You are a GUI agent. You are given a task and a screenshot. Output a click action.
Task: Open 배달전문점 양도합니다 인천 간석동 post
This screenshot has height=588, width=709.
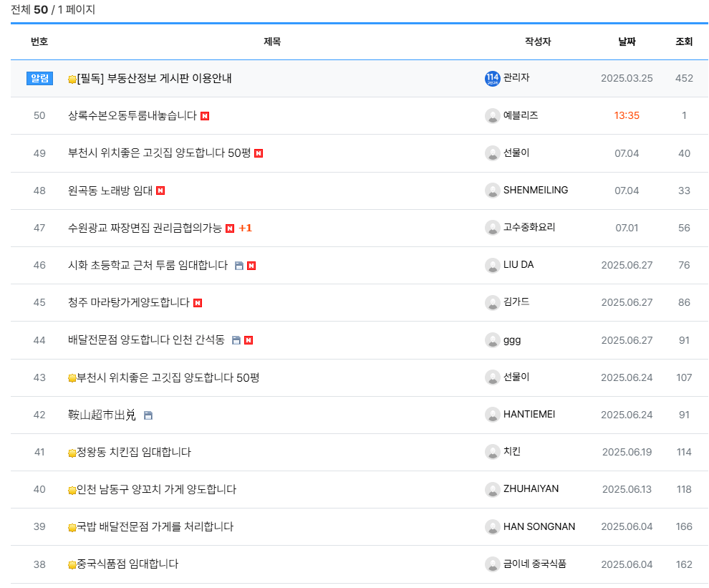point(146,339)
